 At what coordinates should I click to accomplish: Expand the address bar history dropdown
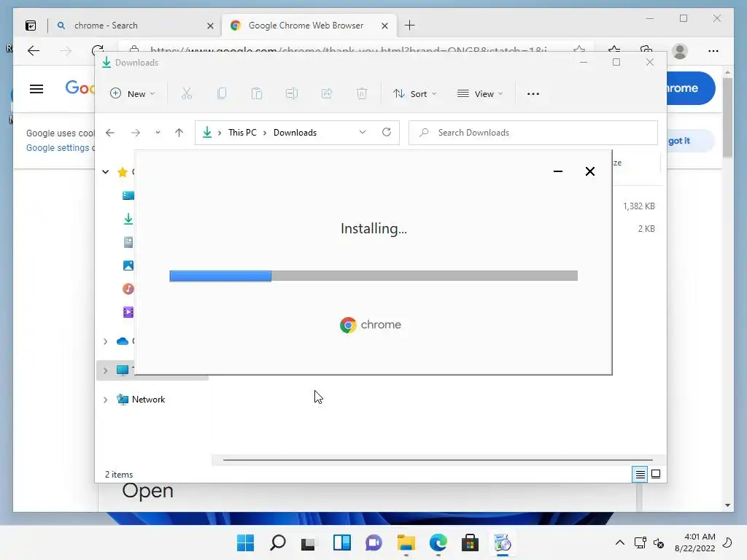coord(363,132)
